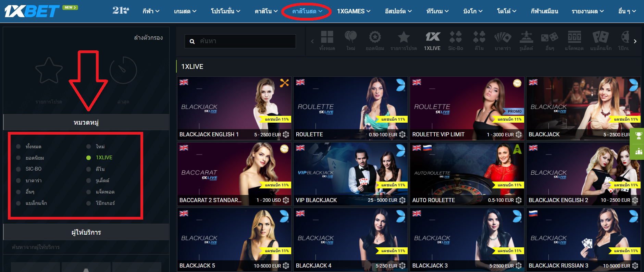Open favorites via the sidebar star icon
Image resolution: width=644 pixels, height=272 pixels.
tap(49, 71)
